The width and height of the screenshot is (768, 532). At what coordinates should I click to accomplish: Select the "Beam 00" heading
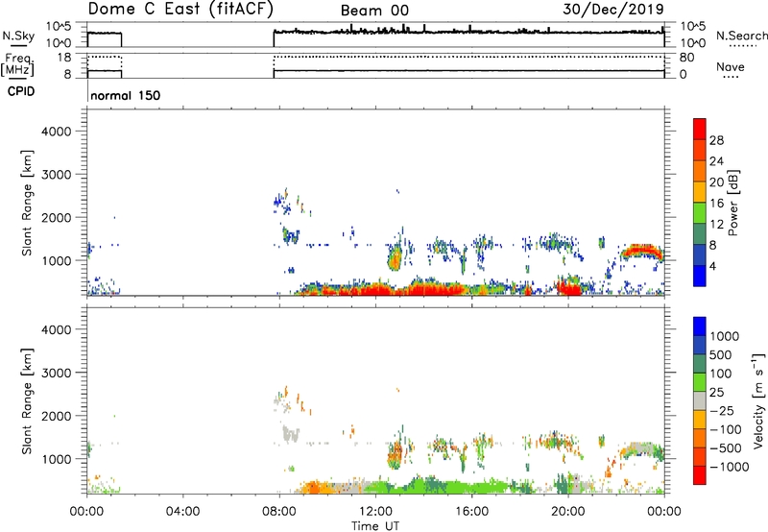[x=374, y=11]
